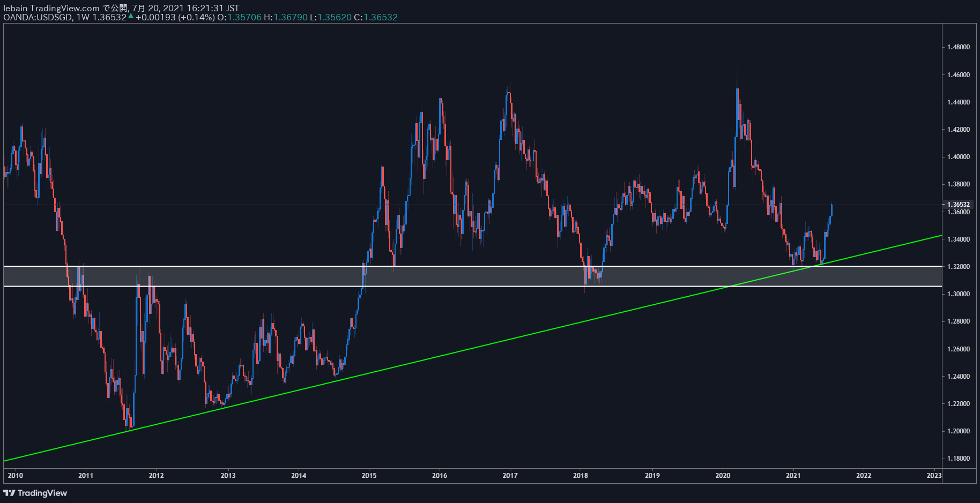The width and height of the screenshot is (980, 503).
Task: Click the 2014 year label on time axis
Action: coord(299,475)
